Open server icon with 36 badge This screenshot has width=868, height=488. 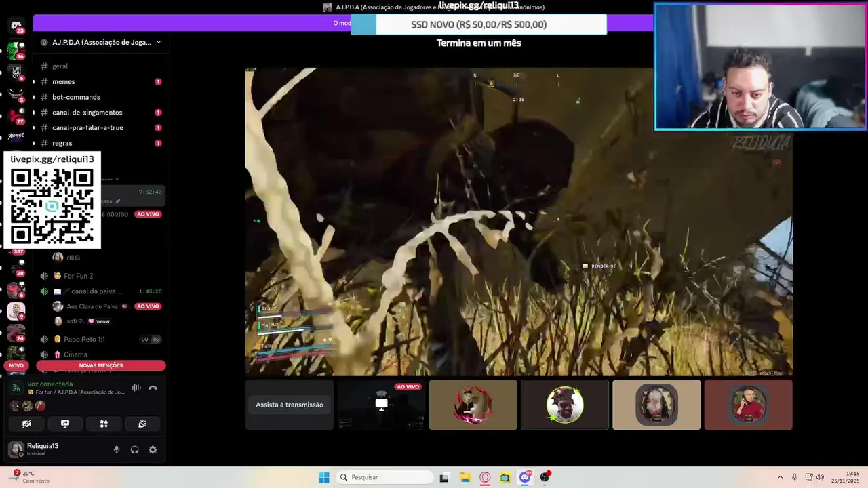coord(16,51)
